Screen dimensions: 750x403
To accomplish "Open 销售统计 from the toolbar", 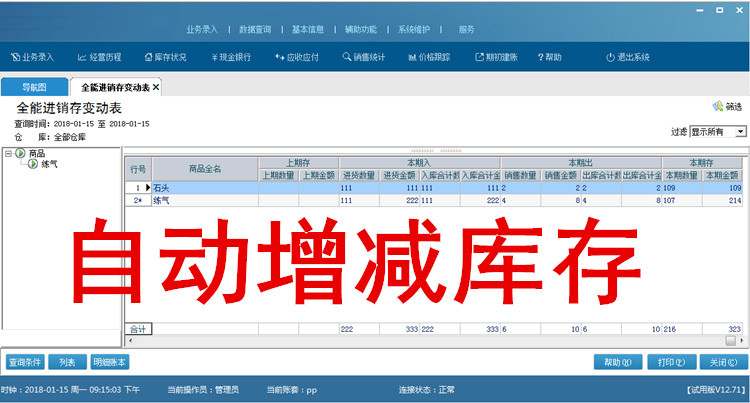I will tap(363, 57).
